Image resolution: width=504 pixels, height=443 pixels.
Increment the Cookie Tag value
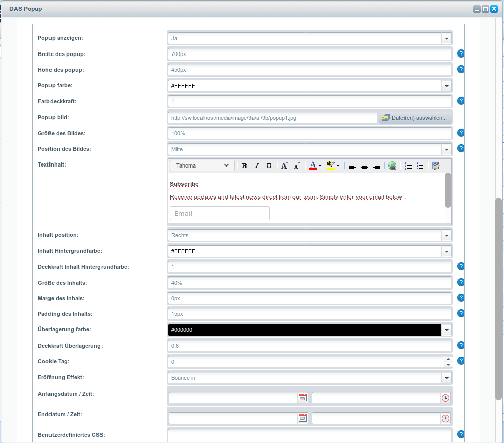[447, 359]
